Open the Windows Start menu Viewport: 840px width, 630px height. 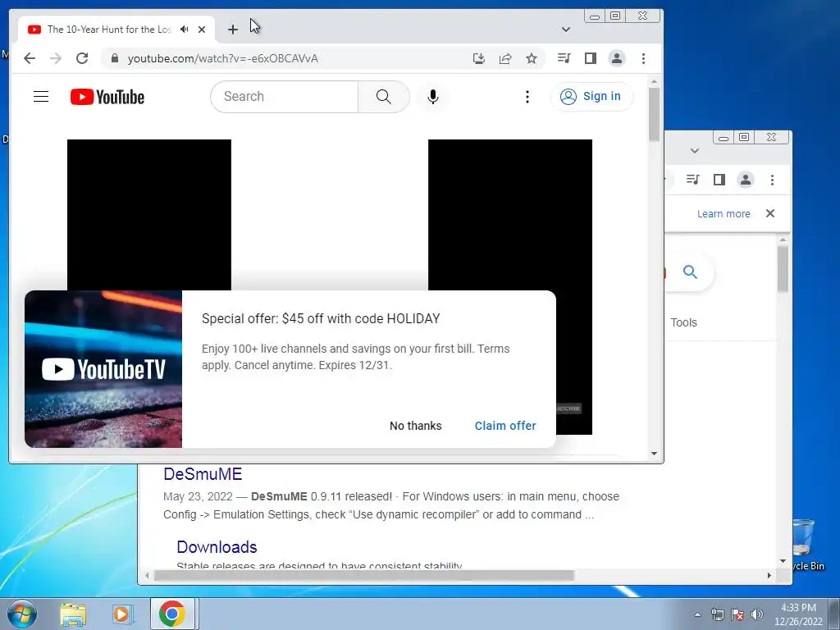[22, 614]
